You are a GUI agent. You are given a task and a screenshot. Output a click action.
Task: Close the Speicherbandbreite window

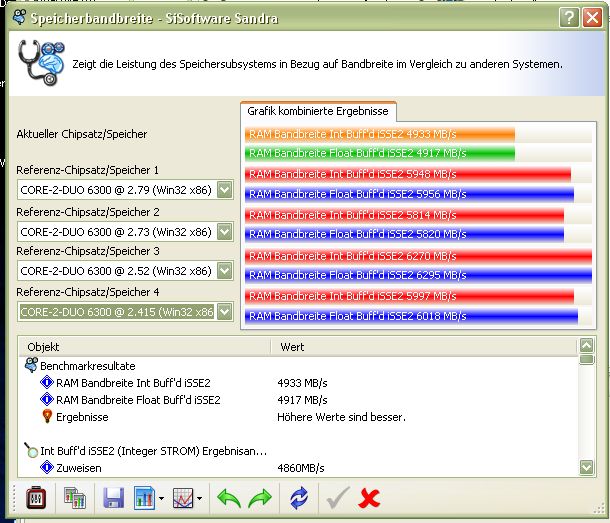(x=592, y=18)
